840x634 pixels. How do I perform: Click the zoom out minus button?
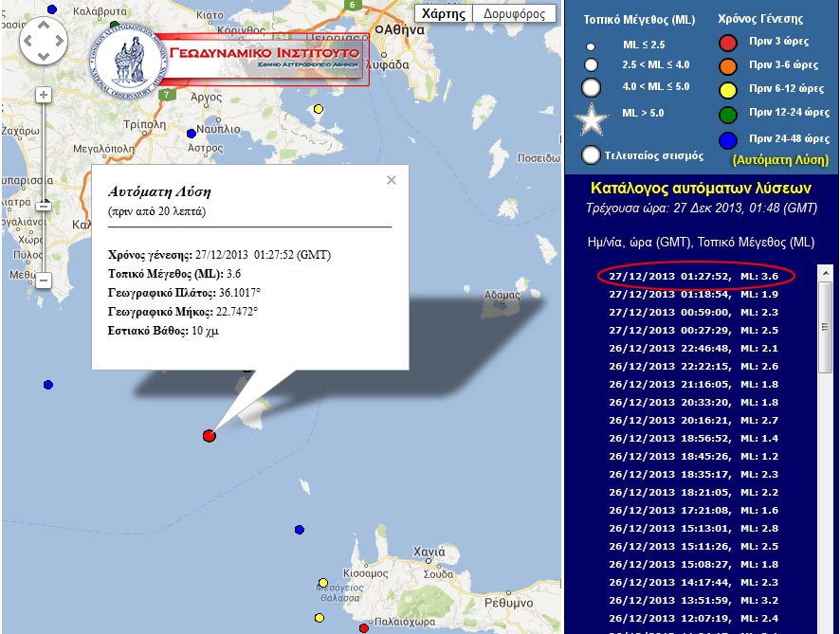(x=43, y=281)
